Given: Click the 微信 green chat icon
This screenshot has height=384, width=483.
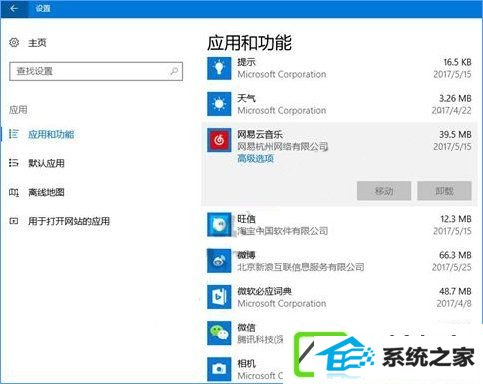Looking at the screenshot, I should [x=219, y=333].
